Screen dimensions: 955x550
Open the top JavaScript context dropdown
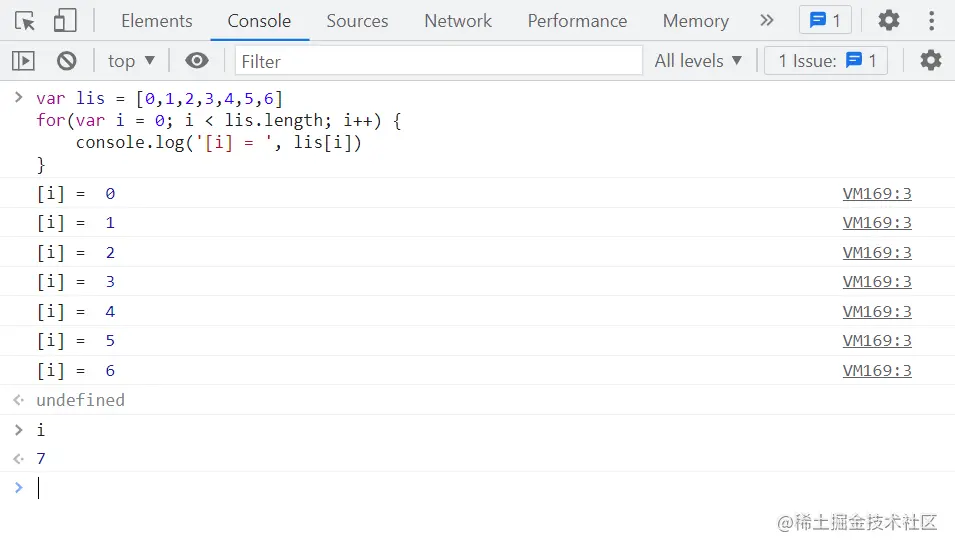pyautogui.click(x=132, y=61)
